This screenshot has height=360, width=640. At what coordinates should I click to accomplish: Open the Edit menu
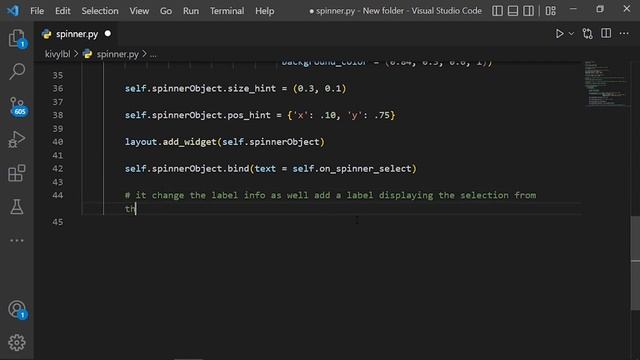pyautogui.click(x=62, y=11)
